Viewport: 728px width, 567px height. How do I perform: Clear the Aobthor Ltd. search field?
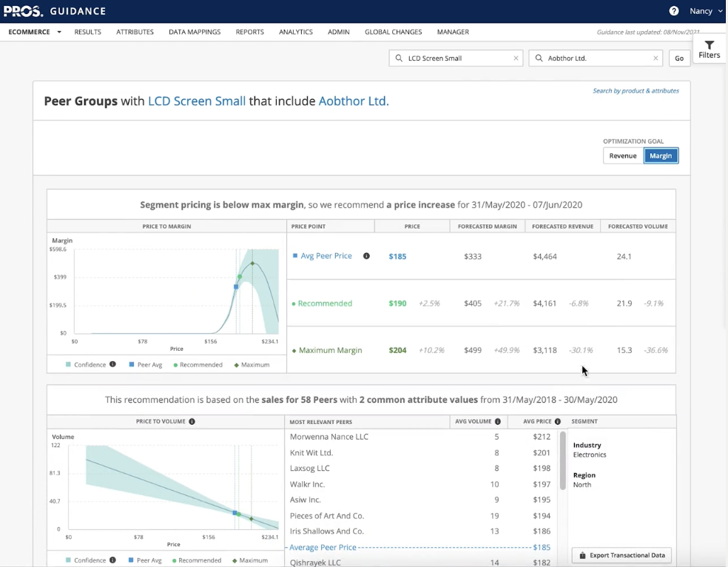click(x=655, y=58)
